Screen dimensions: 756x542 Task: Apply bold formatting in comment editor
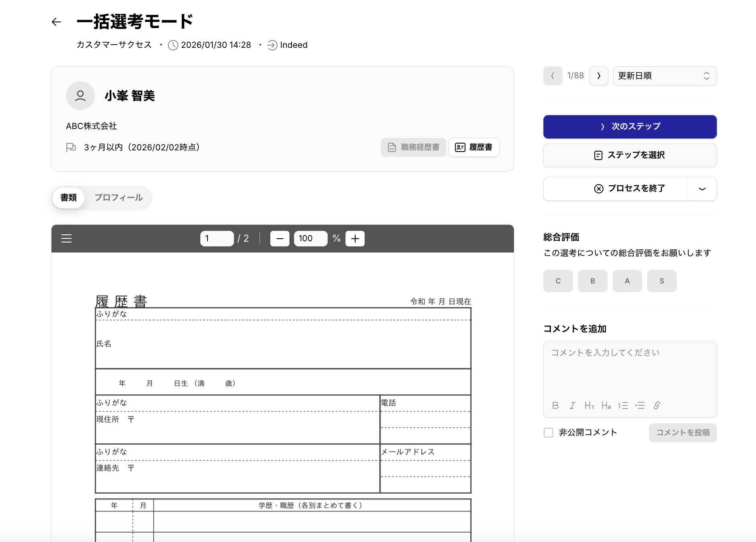pos(555,405)
